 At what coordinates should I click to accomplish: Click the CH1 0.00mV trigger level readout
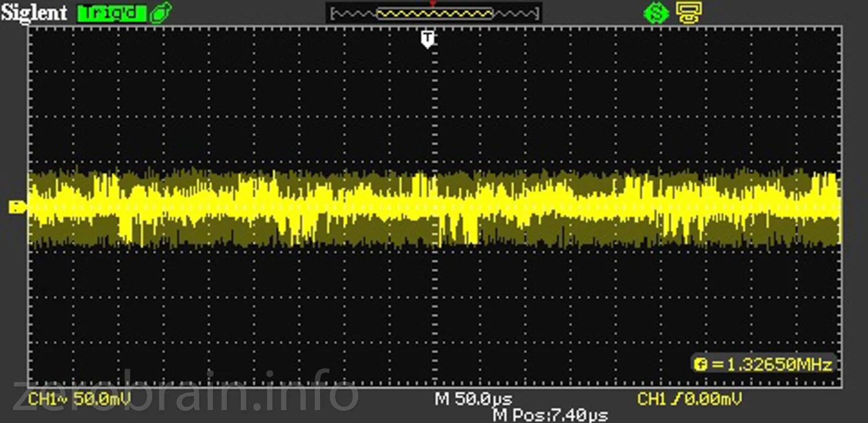(690, 399)
